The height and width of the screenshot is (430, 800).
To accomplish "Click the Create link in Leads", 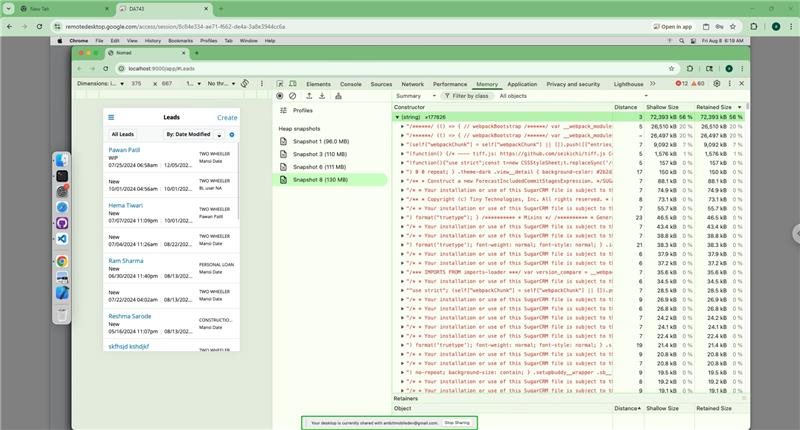I will tap(227, 118).
